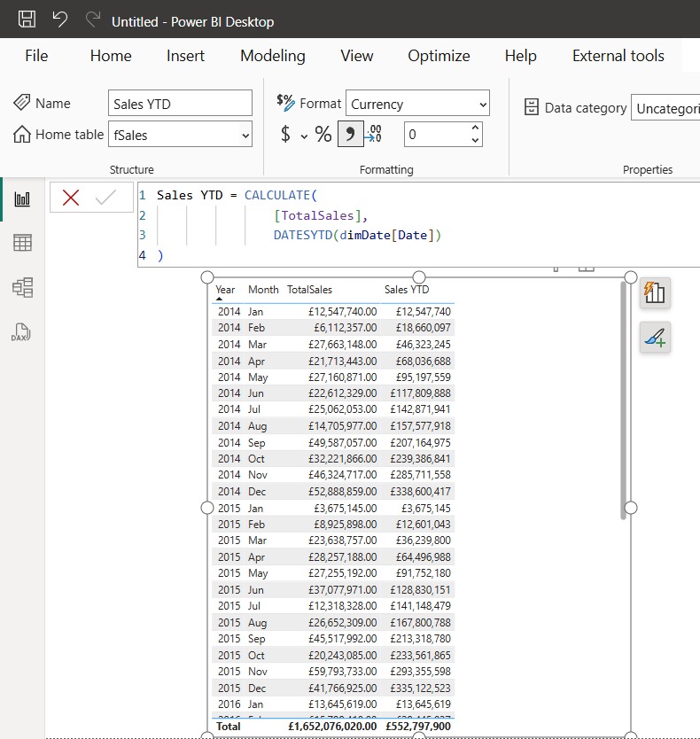700x739 pixels.
Task: Open the format visual paintbrush button
Action: tap(655, 338)
